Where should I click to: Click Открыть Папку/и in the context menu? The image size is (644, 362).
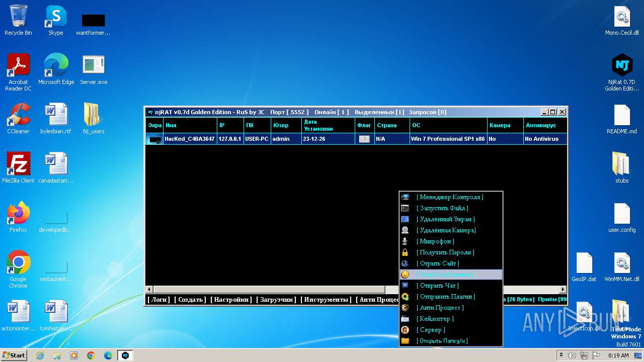pyautogui.click(x=451, y=341)
